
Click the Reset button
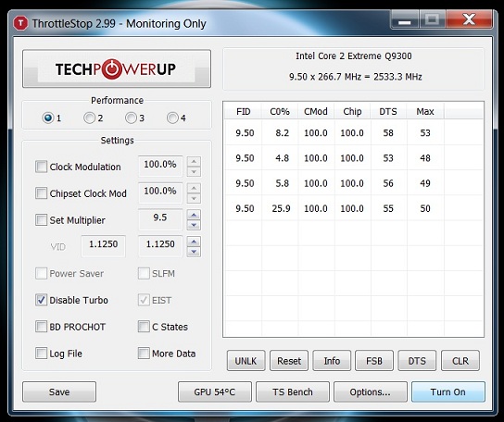click(289, 361)
